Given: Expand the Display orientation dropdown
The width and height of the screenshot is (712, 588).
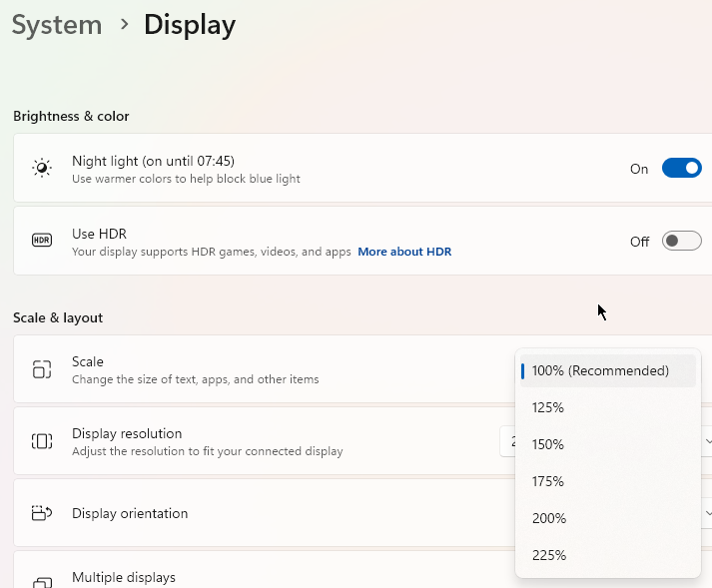Looking at the screenshot, I should (x=707, y=513).
